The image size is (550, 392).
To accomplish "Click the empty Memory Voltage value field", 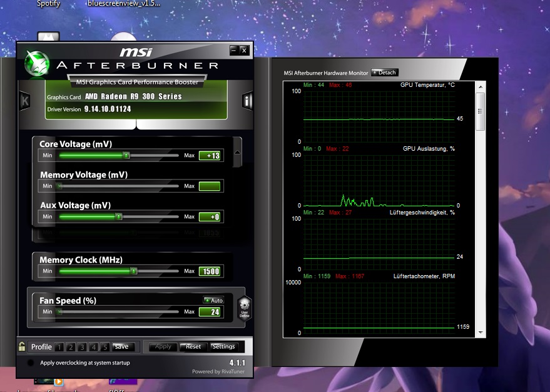I will 210,186.
